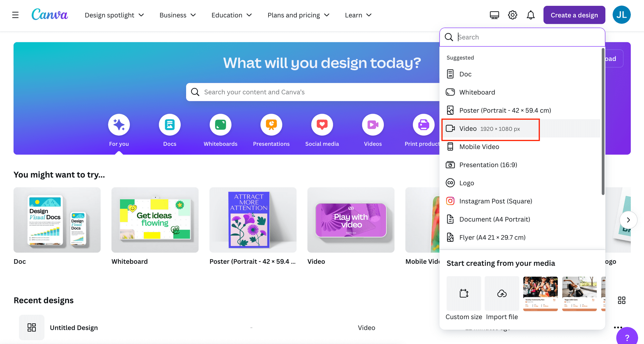
Task: Open the help question mark button
Action: (x=627, y=337)
